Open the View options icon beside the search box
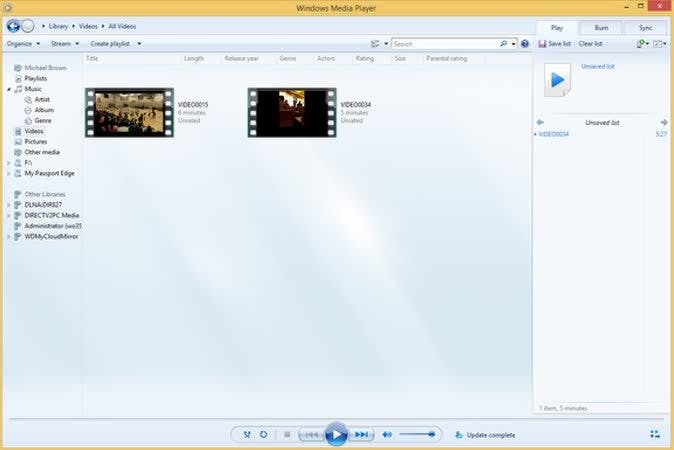Screen dimensions: 674x450 point(375,44)
